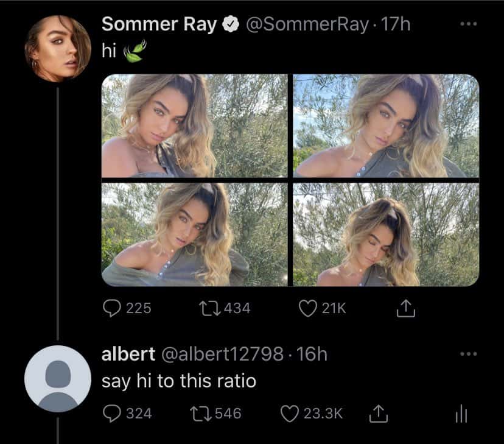Viewport: 504px width, 444px height.
Task: Reply to albert's ratio comment
Action: 111,414
